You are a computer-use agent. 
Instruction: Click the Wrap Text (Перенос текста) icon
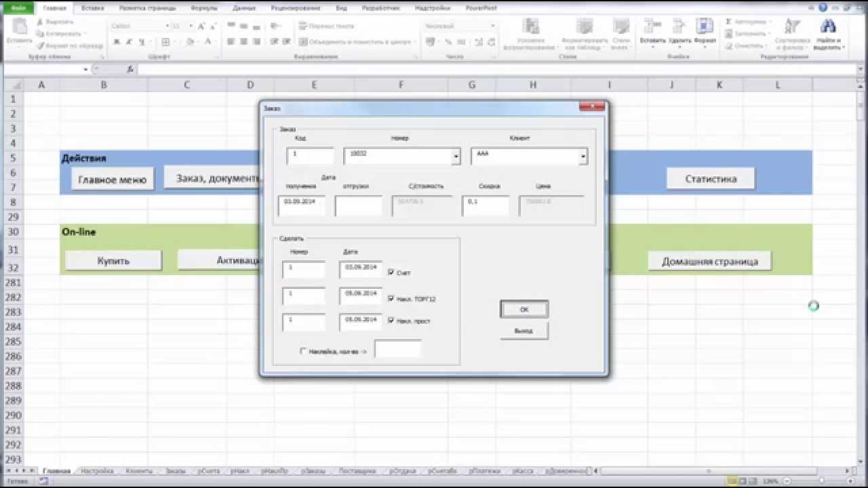click(302, 26)
